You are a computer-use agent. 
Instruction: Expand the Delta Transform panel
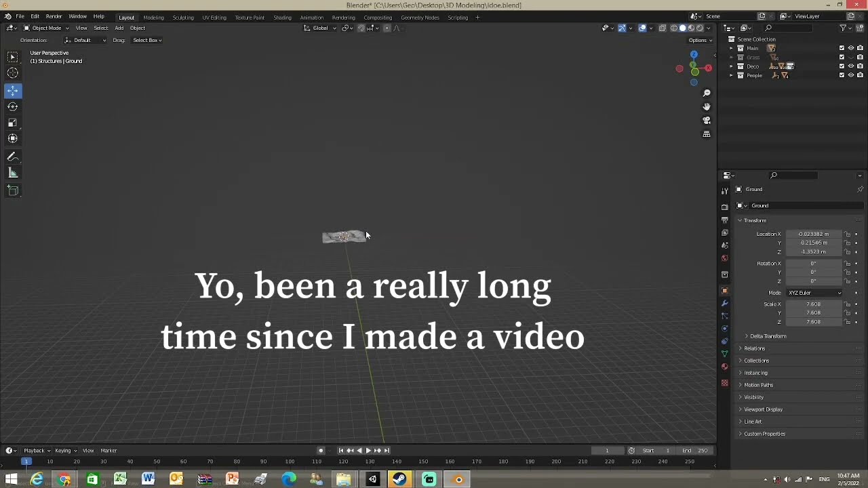click(767, 336)
